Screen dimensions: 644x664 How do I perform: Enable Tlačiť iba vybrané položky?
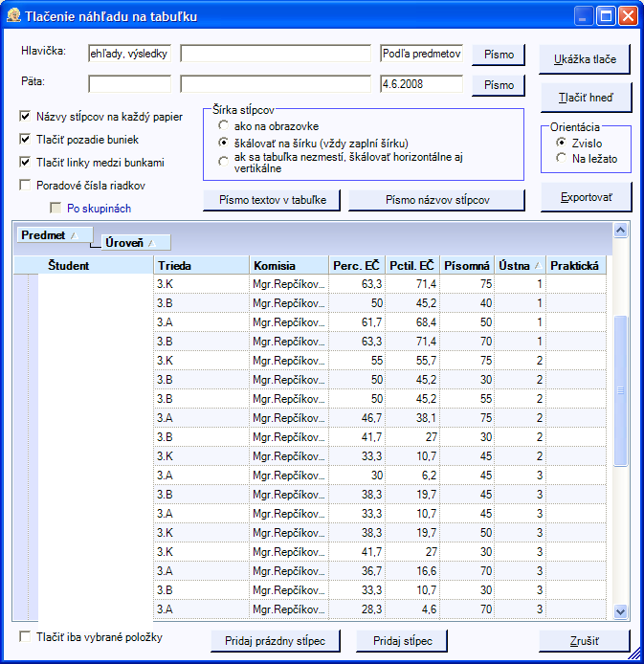[x=25, y=636]
